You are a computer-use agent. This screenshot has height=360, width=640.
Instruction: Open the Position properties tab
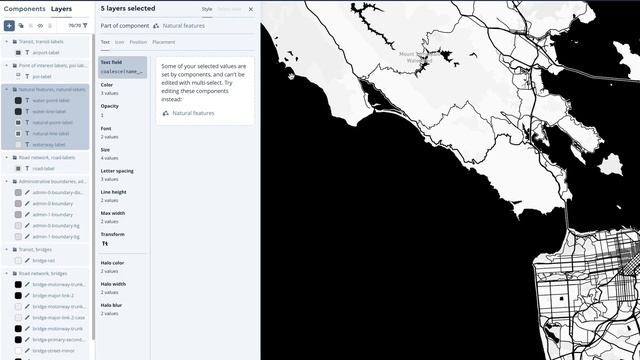[x=138, y=42]
